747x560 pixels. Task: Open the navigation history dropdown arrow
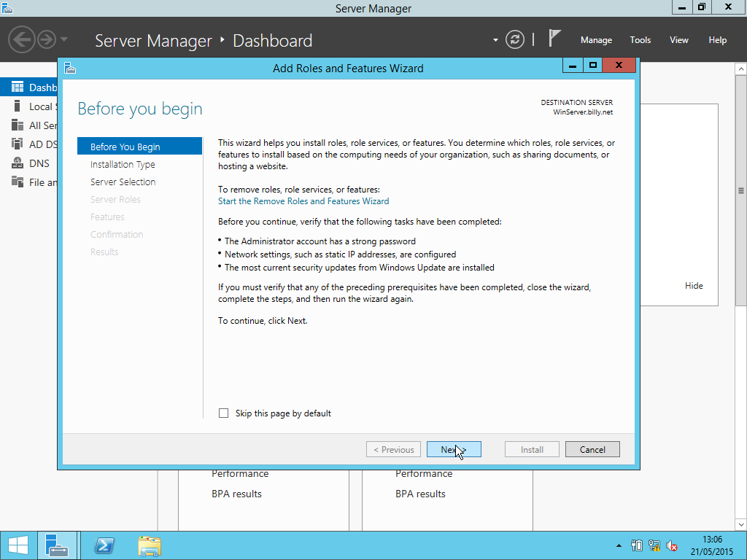click(64, 39)
